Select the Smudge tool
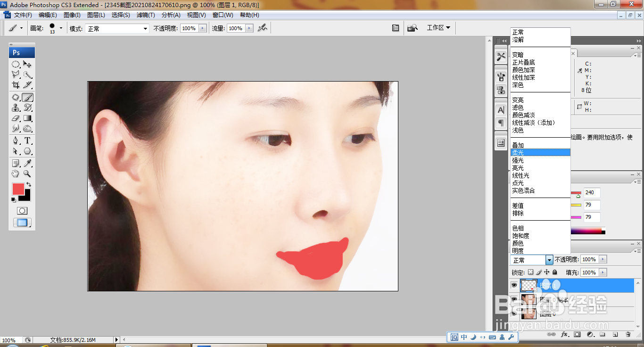644x347 pixels. click(x=16, y=129)
